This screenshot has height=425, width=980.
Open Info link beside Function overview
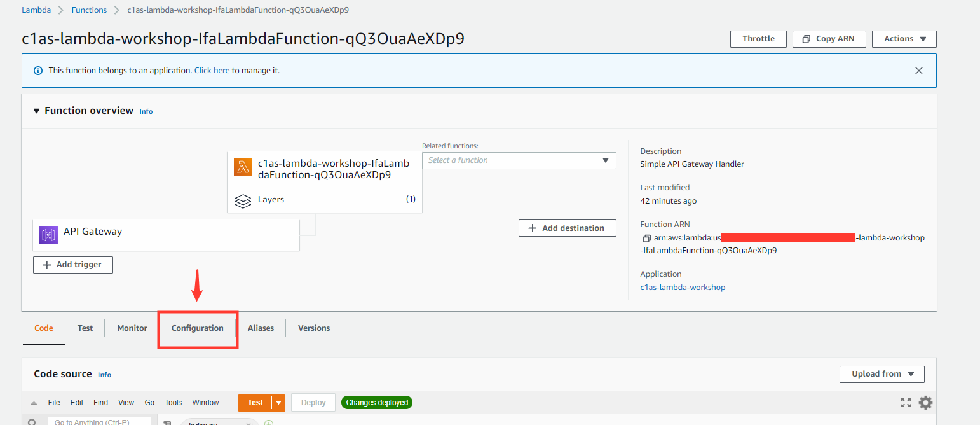coord(146,111)
